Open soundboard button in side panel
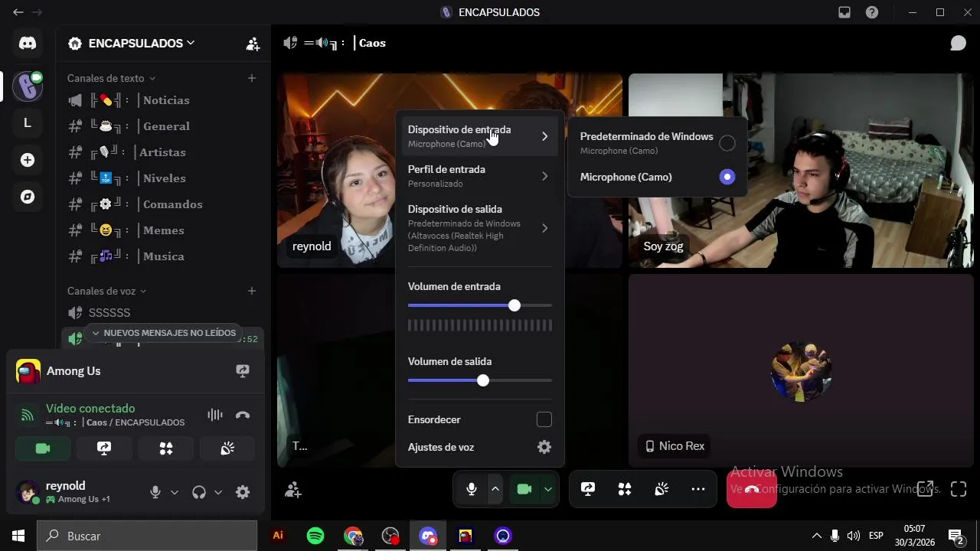 pyautogui.click(x=227, y=449)
